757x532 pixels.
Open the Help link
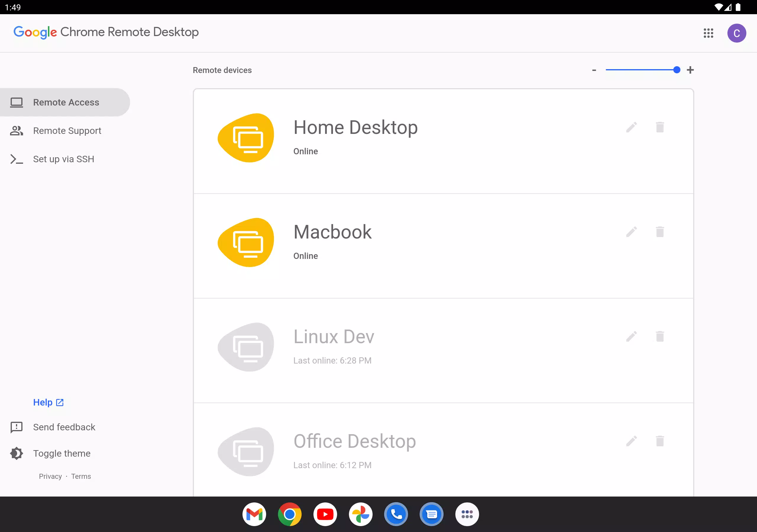tap(48, 403)
